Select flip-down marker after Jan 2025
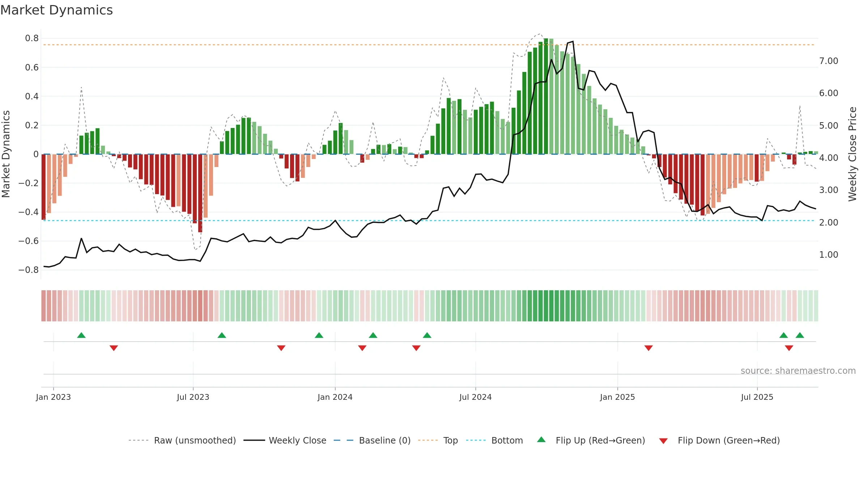The image size is (868, 488). click(648, 348)
